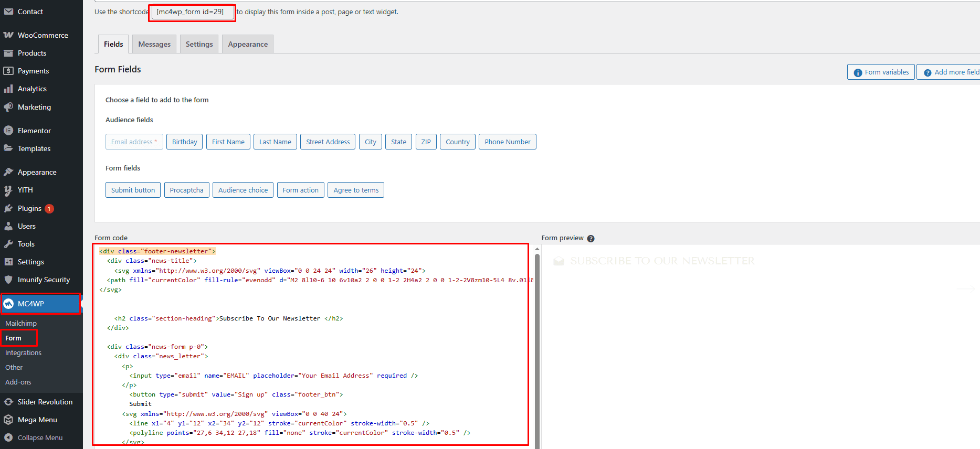Click the Contact envelope icon in sidebar
Screen dimensions: 980x449
click(x=8, y=12)
